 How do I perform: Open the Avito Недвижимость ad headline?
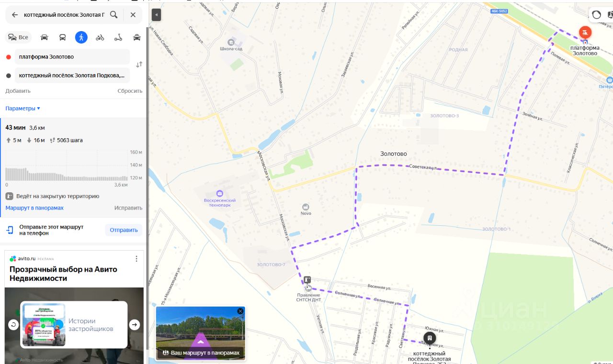click(x=63, y=274)
